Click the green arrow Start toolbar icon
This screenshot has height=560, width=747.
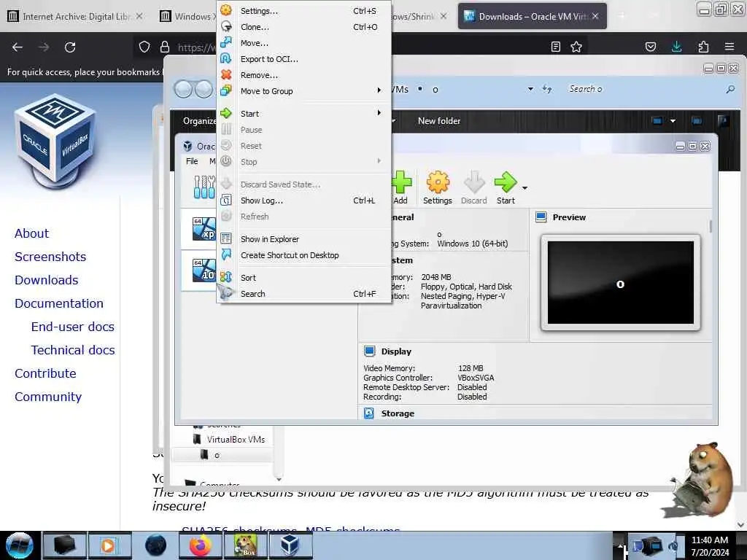pos(506,182)
